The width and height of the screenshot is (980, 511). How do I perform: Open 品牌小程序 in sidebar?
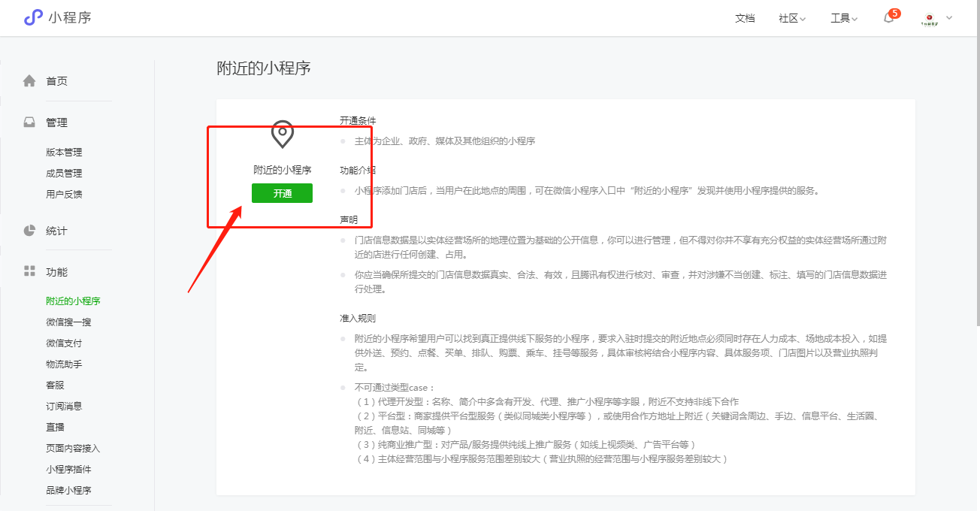[68, 490]
